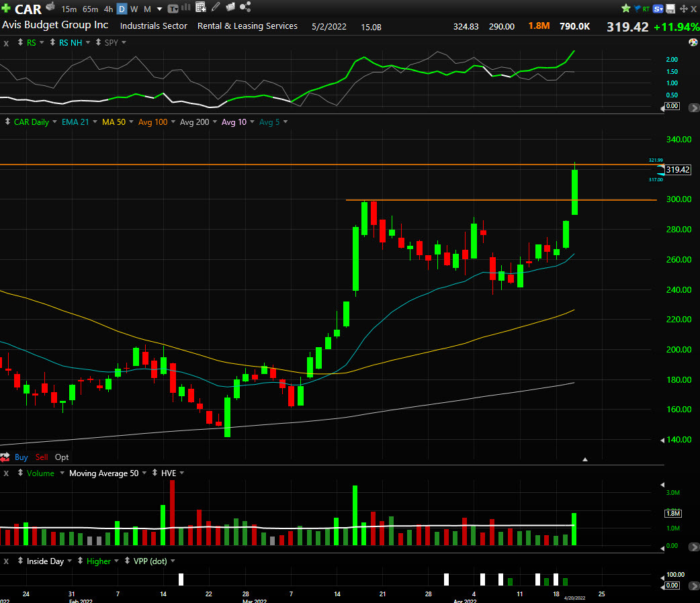Click the scroll-right arrow of RS pane
700x603 pixels.
(694, 107)
